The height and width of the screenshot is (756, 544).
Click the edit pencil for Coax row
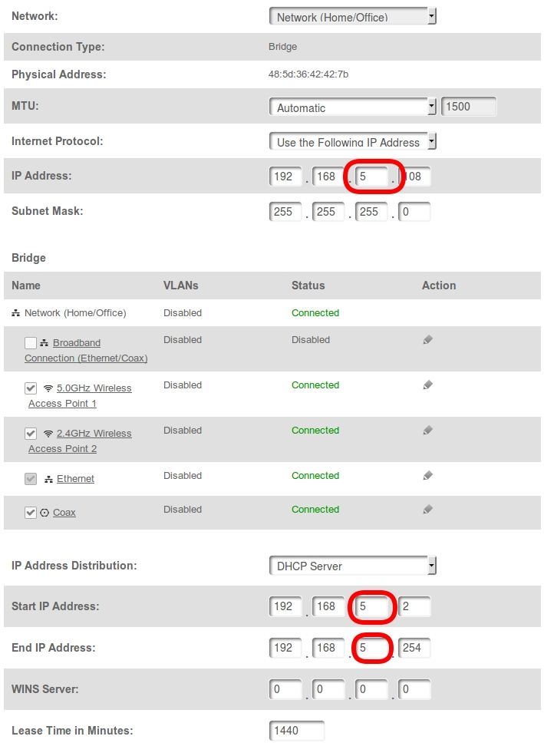pyautogui.click(x=428, y=510)
